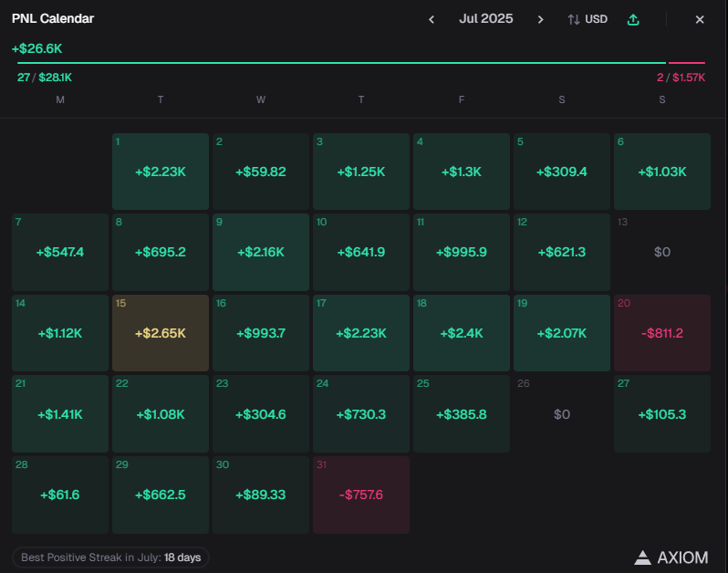Select day 3 cell +$1.25K
The height and width of the screenshot is (573, 728).
coord(361,172)
